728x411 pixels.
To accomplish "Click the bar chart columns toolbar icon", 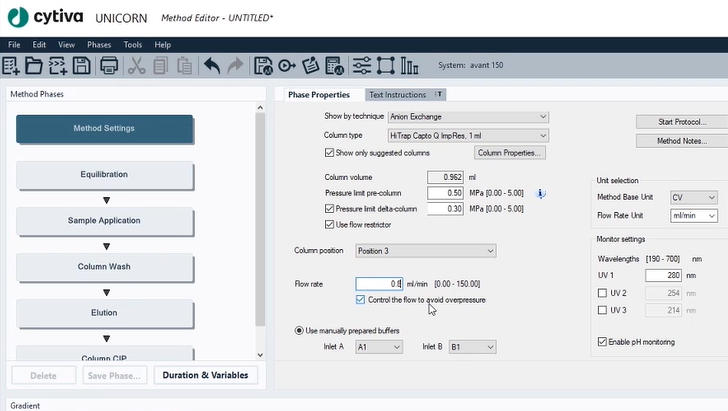I will [x=410, y=66].
